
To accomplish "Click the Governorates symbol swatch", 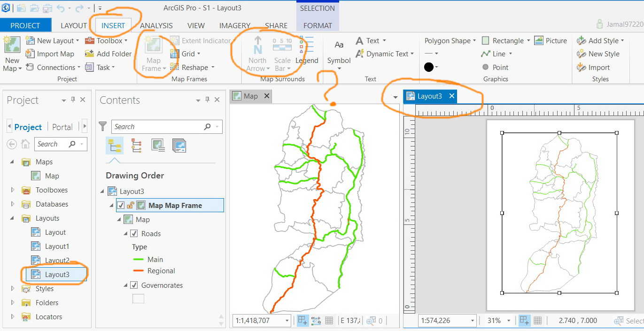I will click(x=139, y=299).
